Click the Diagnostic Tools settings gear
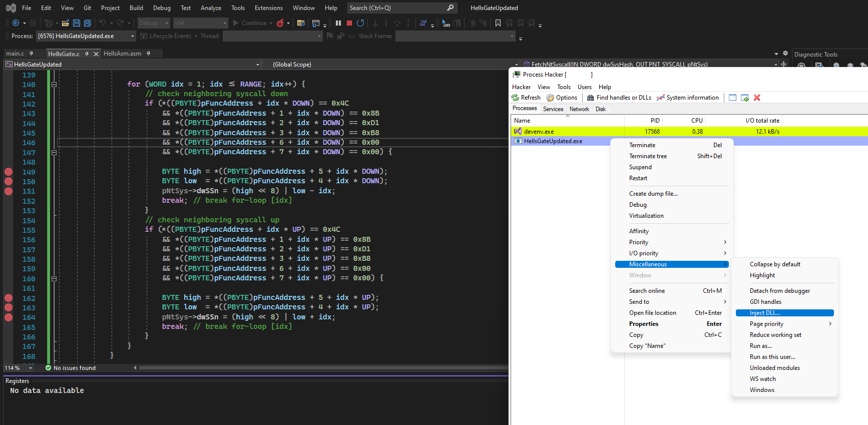 coord(801,65)
